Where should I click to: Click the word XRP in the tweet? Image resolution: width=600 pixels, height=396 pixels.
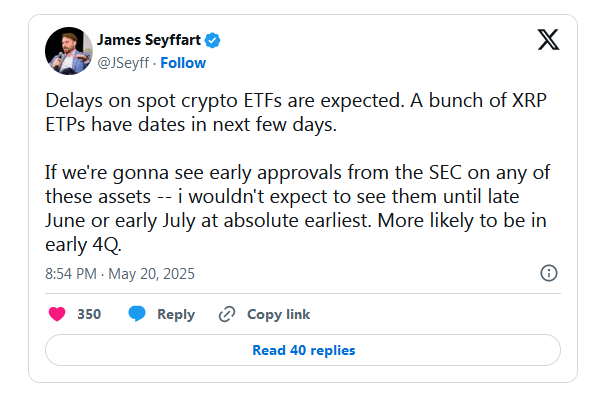coord(529,100)
